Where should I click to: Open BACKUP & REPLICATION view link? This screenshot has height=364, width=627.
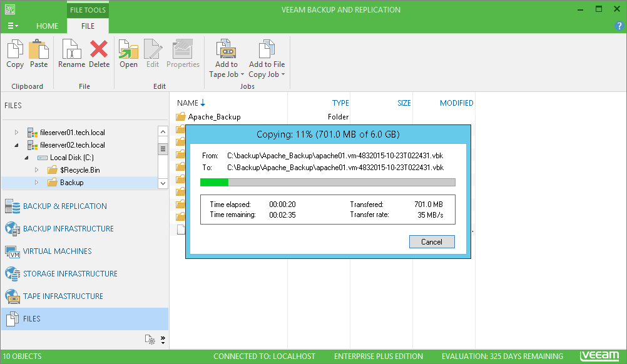coord(65,206)
